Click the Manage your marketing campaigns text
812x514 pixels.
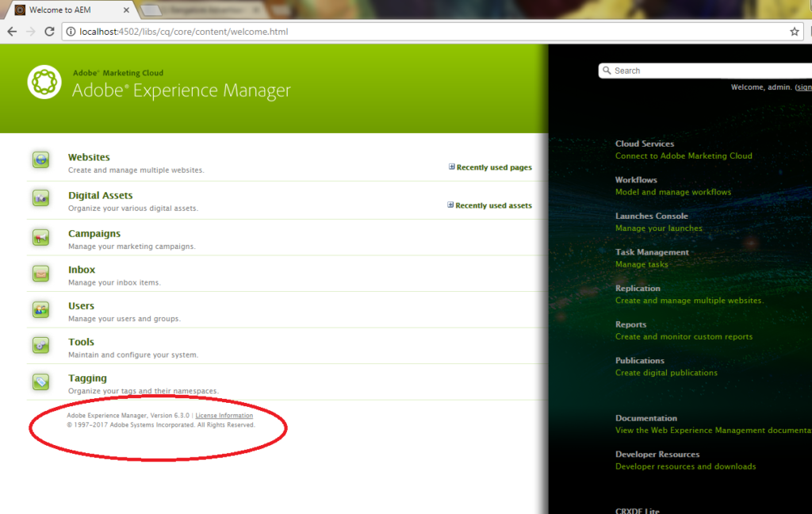tap(132, 247)
